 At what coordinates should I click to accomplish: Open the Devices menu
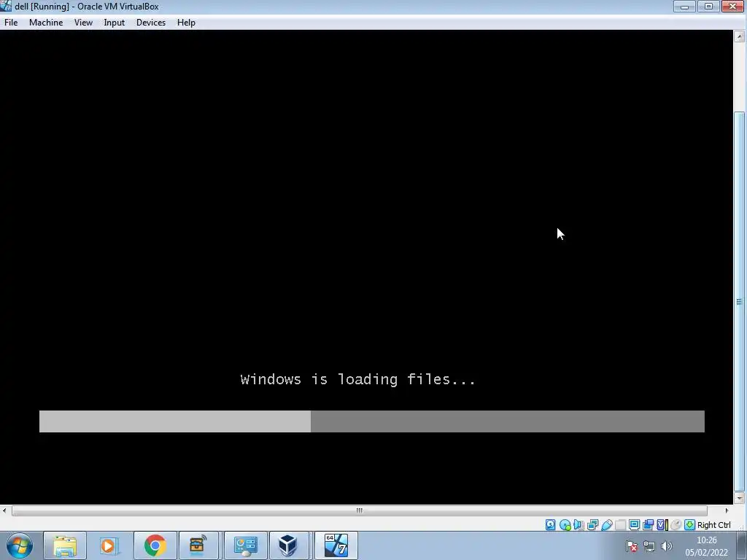(x=151, y=23)
